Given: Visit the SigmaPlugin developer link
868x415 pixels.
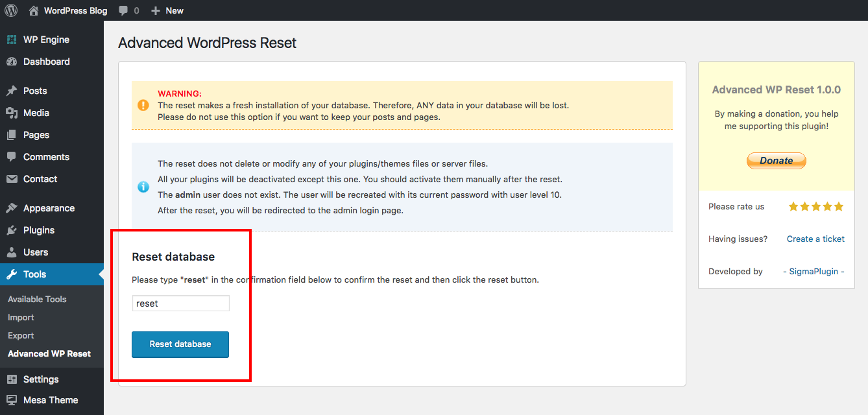Looking at the screenshot, I should coord(814,272).
